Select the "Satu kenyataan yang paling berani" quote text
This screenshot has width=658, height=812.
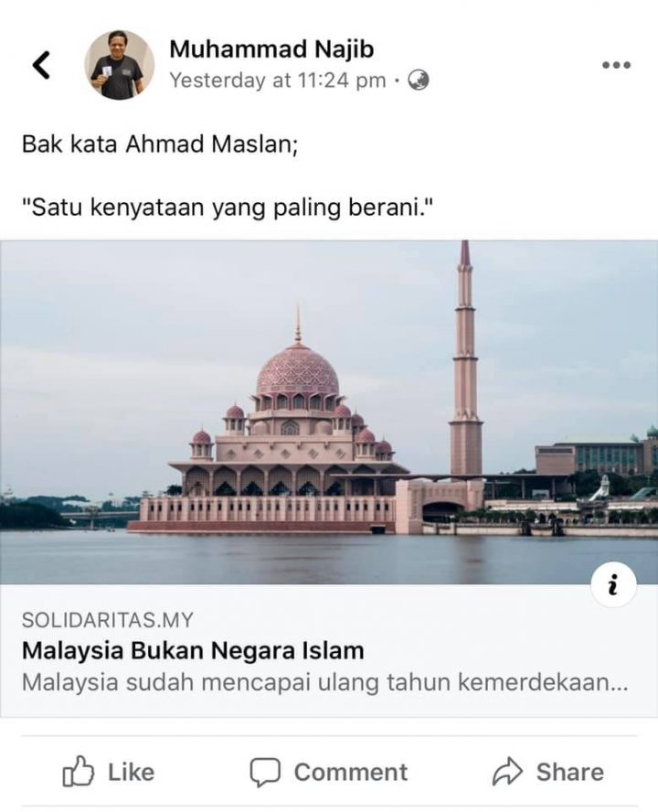click(x=227, y=208)
